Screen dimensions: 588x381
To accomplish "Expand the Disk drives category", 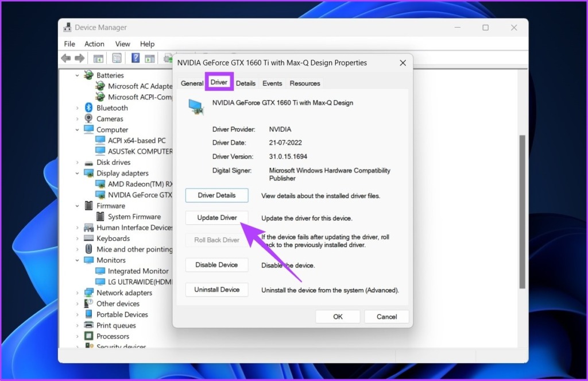I will 78,163.
